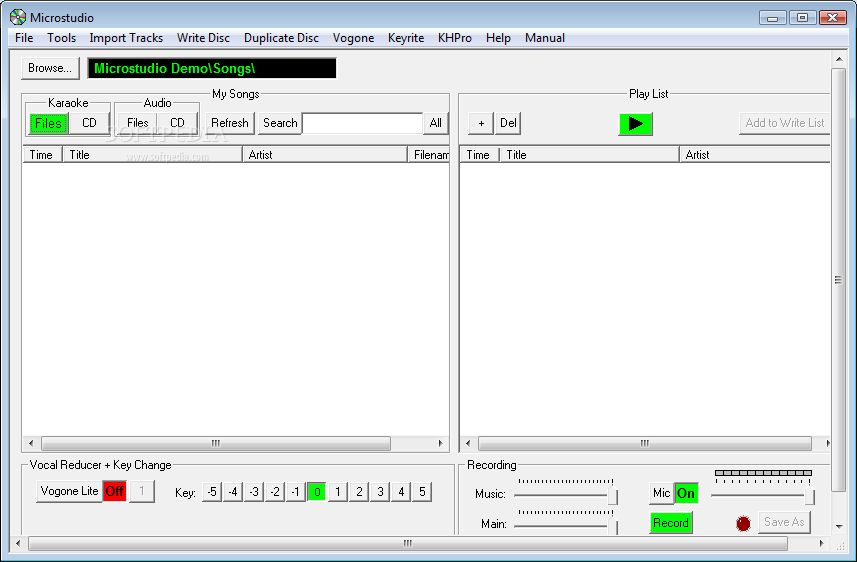
Task: Sort Play List by Artist column
Action: point(755,155)
